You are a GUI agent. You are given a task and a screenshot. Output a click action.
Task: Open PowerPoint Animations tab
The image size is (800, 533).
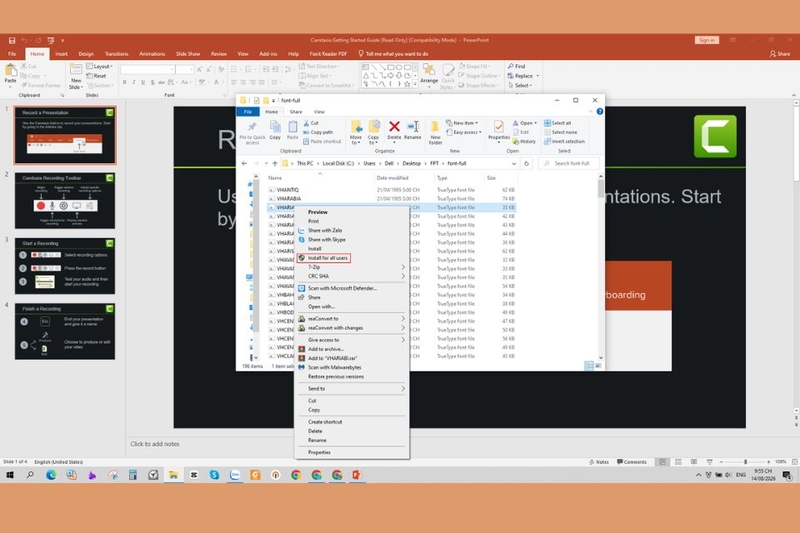152,54
